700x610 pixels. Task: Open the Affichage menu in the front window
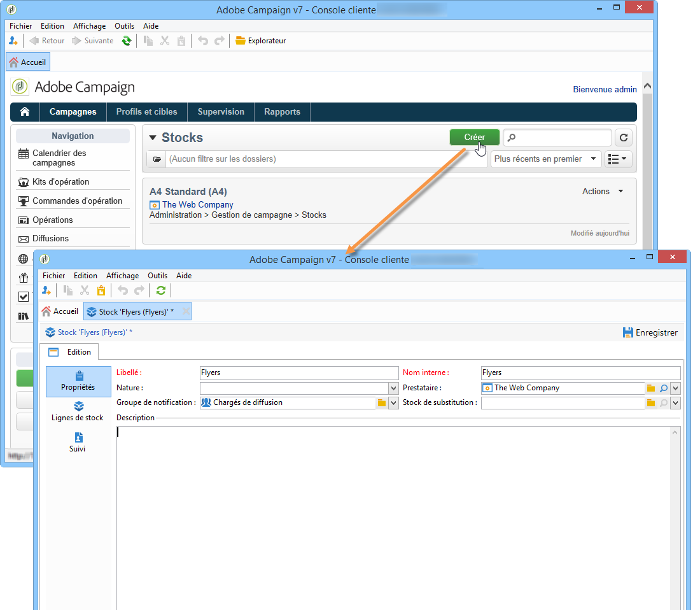pos(122,276)
